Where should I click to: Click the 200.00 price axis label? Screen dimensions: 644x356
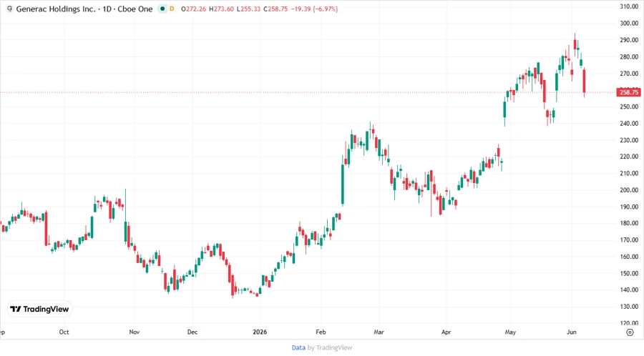coord(629,190)
